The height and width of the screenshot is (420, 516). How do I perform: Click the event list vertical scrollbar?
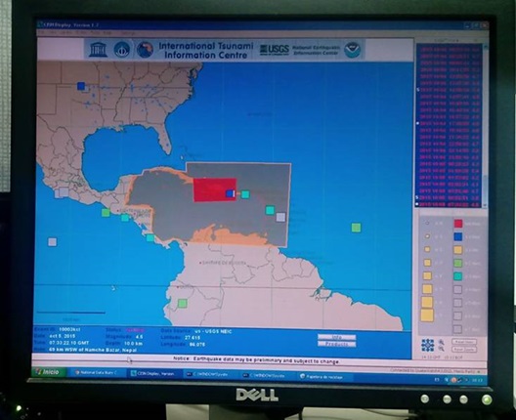point(484,125)
